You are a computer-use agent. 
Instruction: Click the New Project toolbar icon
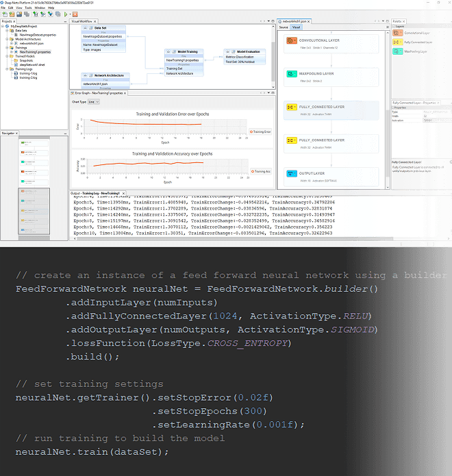click(4, 14)
